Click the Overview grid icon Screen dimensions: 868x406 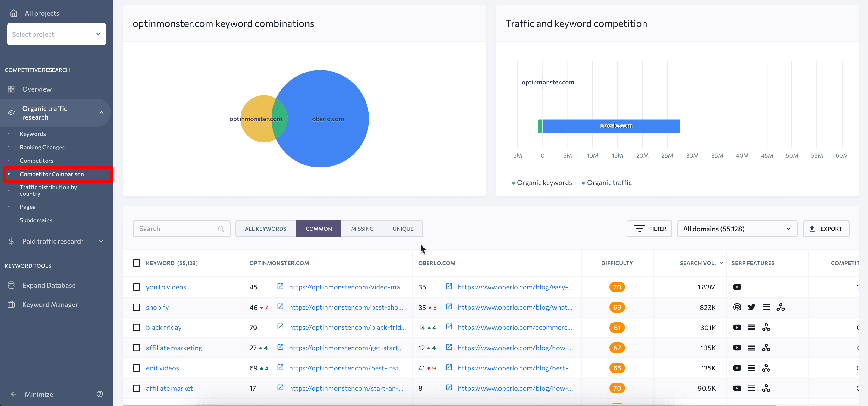point(11,89)
